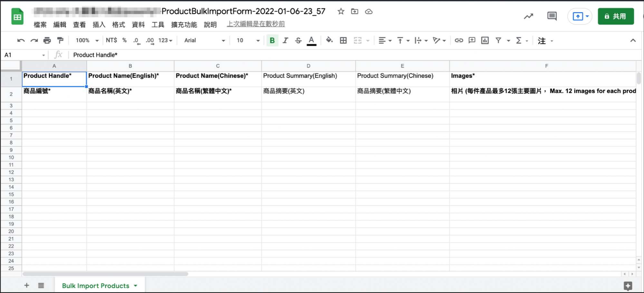
Task: Open the 格式 menu
Action: pos(119,24)
